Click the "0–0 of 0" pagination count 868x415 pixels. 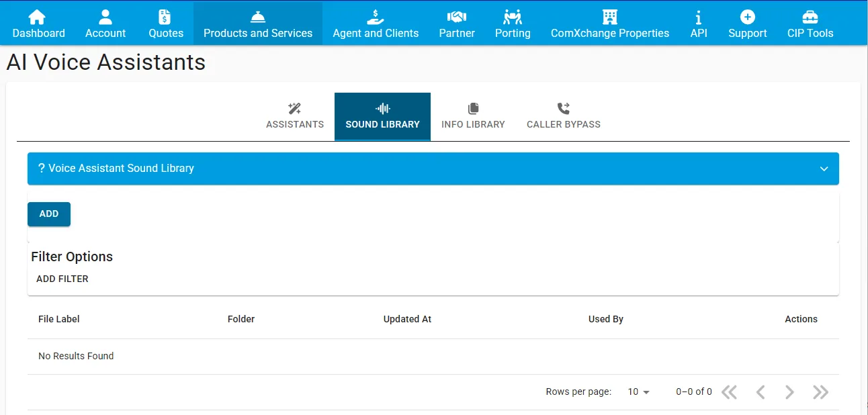pos(694,392)
